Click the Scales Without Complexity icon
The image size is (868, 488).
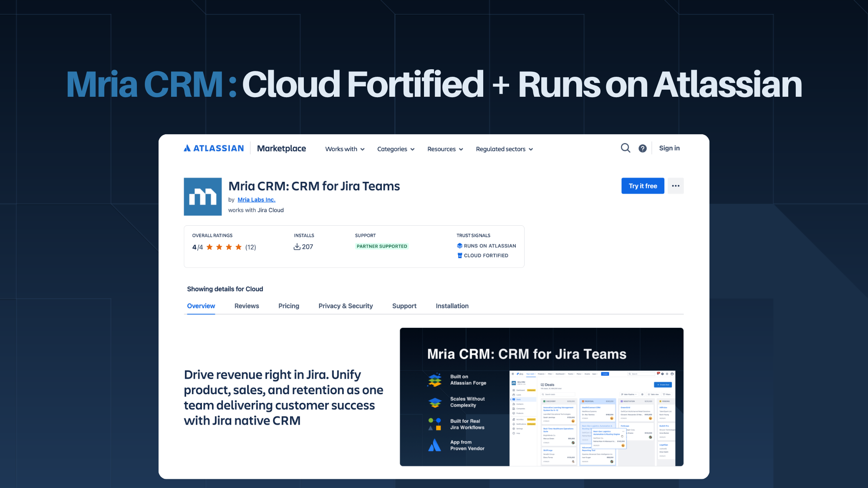tap(435, 402)
